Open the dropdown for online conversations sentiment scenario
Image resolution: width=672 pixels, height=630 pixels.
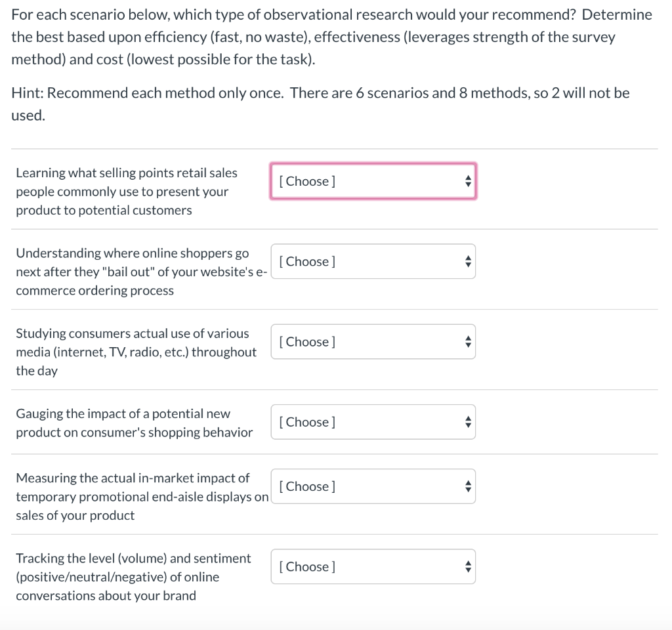tap(373, 566)
